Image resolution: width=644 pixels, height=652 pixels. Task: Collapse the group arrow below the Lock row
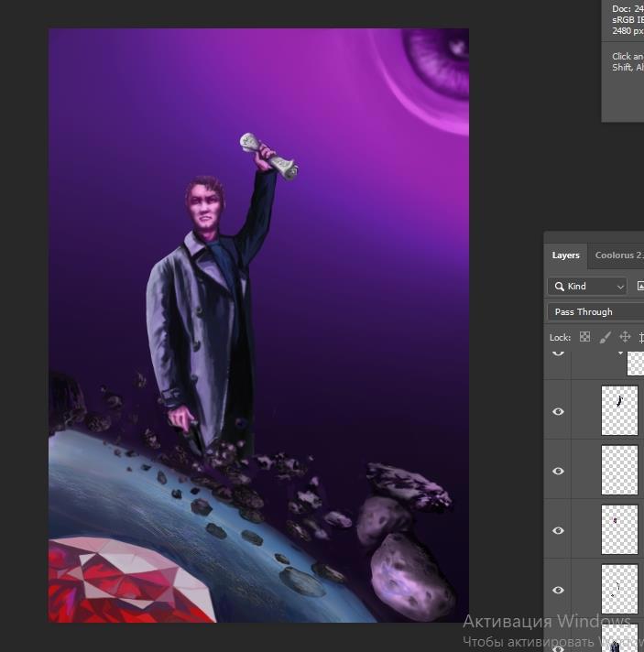pyautogui.click(x=620, y=353)
